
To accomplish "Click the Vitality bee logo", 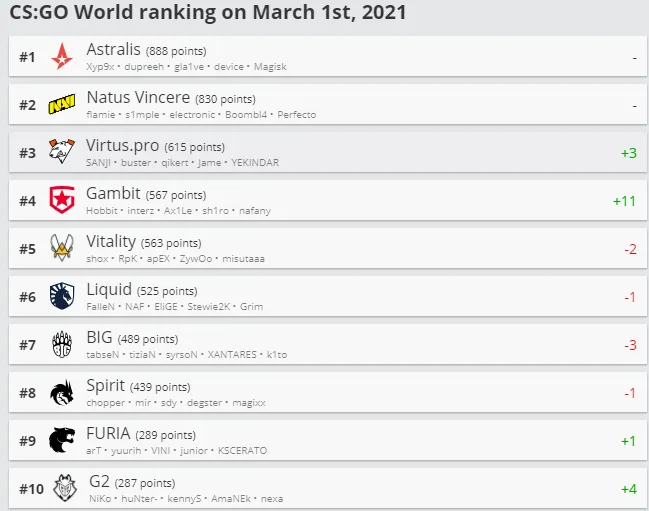I will click(62, 247).
